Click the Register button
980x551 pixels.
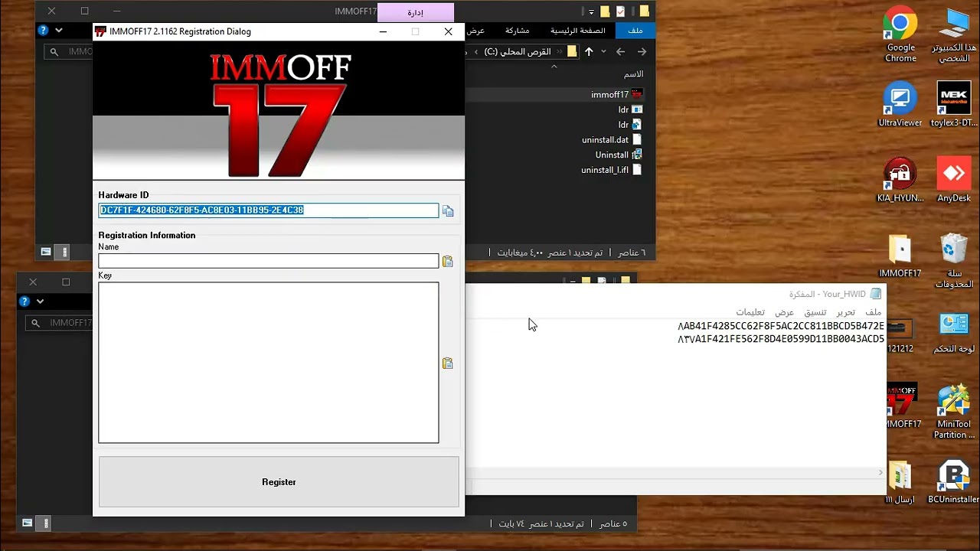279,482
